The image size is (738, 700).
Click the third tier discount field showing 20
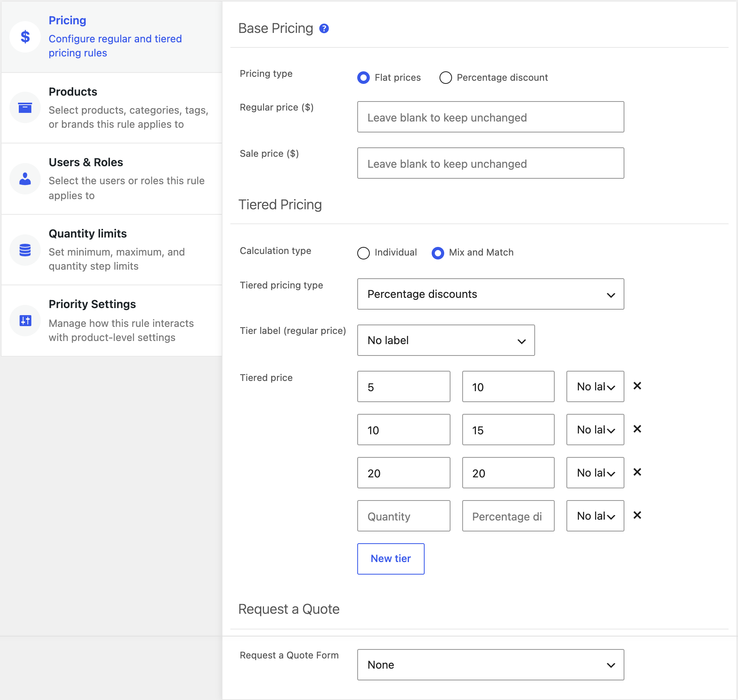[508, 473]
